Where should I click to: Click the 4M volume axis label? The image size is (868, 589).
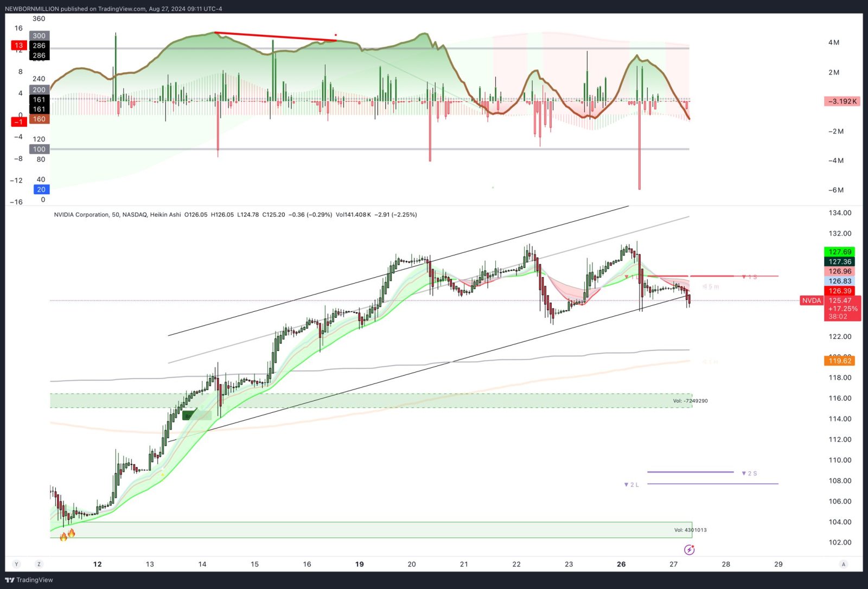(834, 42)
